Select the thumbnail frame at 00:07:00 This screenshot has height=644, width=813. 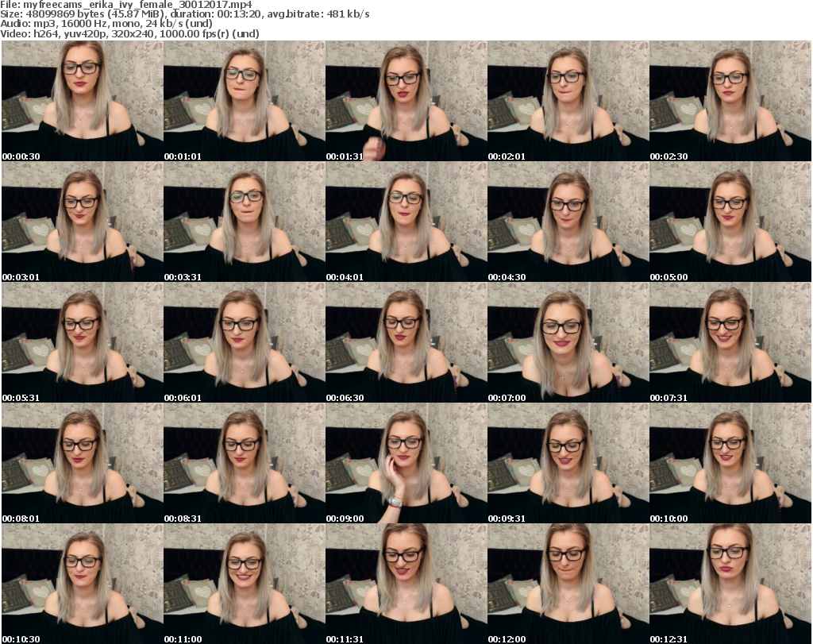coord(568,343)
